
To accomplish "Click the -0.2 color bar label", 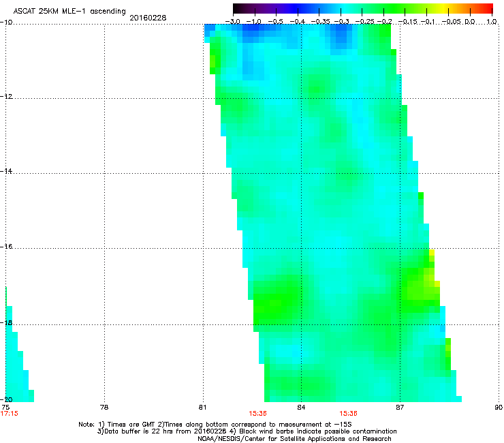I will coord(384,22).
